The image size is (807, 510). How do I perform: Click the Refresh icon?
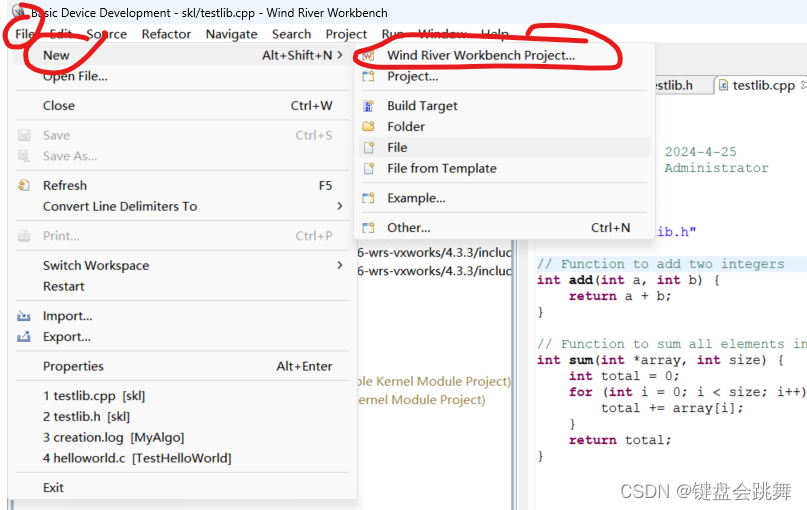(x=24, y=185)
